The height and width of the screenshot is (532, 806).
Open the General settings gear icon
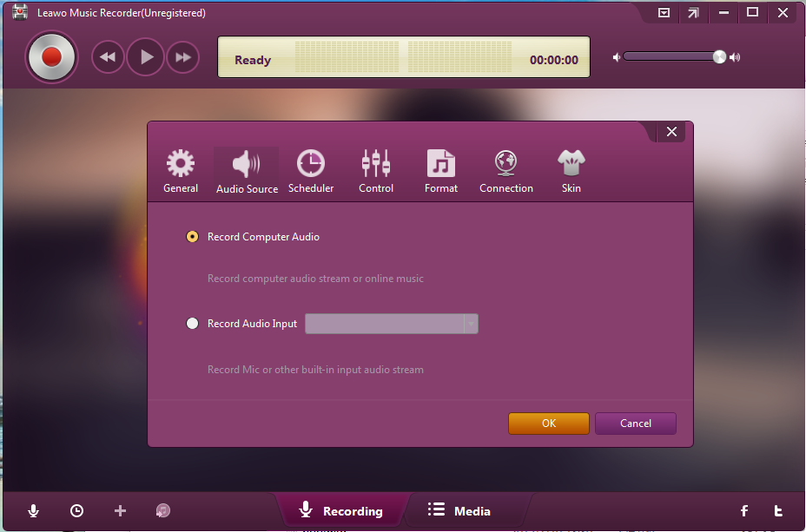point(181,170)
